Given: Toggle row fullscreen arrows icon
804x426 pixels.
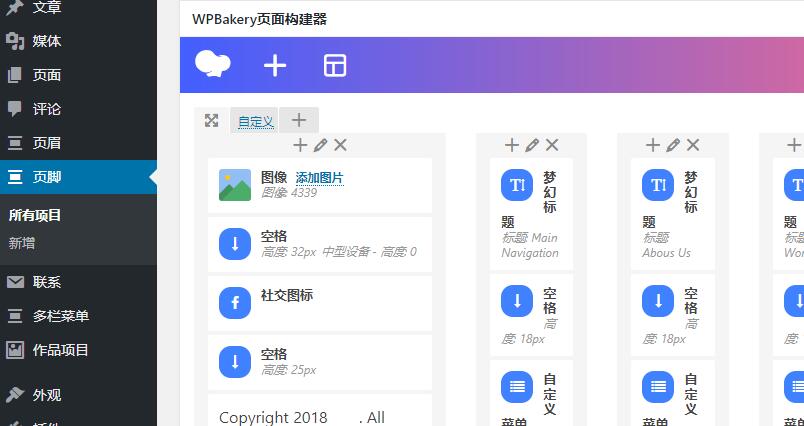Looking at the screenshot, I should pyautogui.click(x=211, y=120).
